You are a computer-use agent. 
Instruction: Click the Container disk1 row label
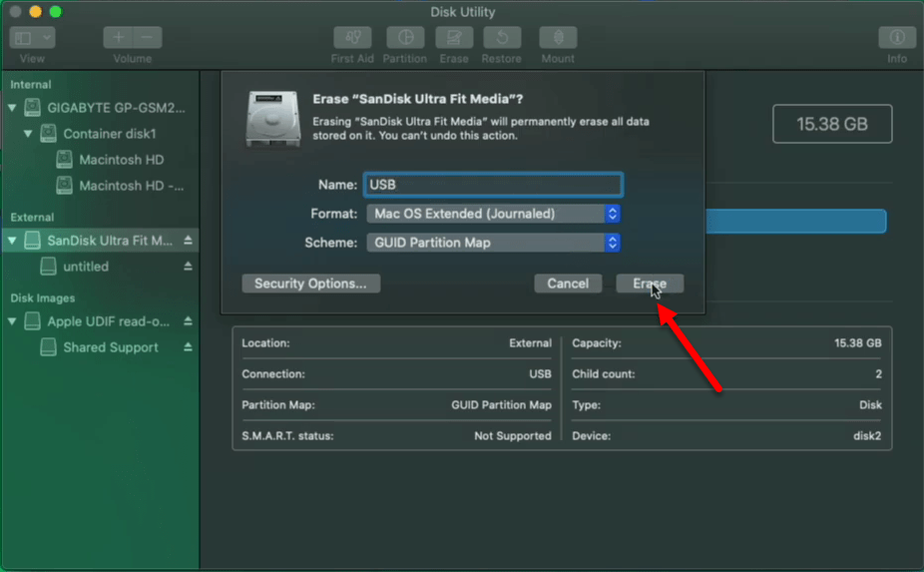coord(110,134)
